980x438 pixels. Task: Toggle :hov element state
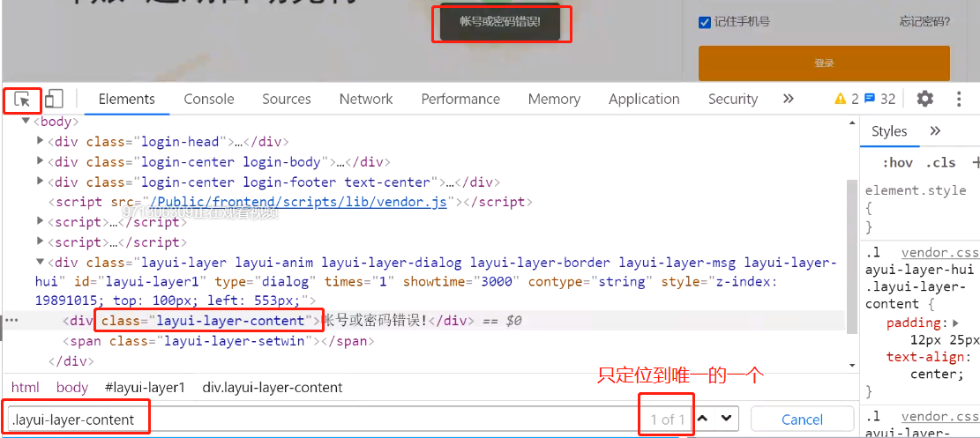click(897, 162)
